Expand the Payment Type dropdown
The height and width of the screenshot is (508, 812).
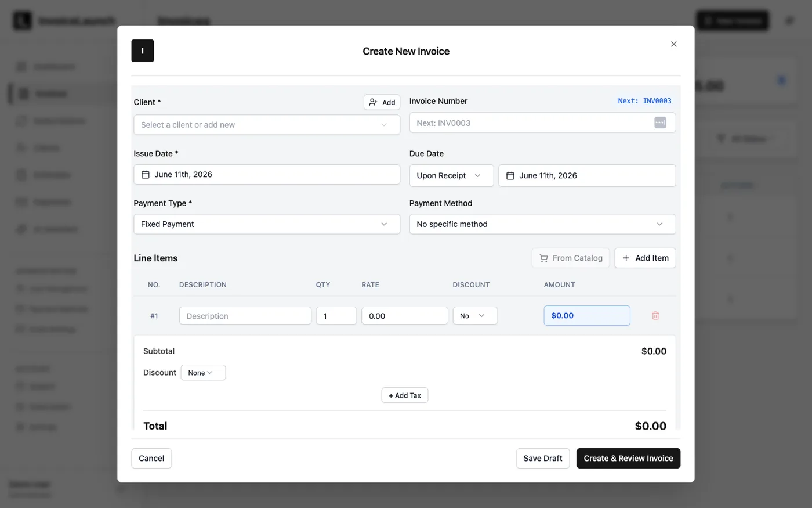[267, 224]
